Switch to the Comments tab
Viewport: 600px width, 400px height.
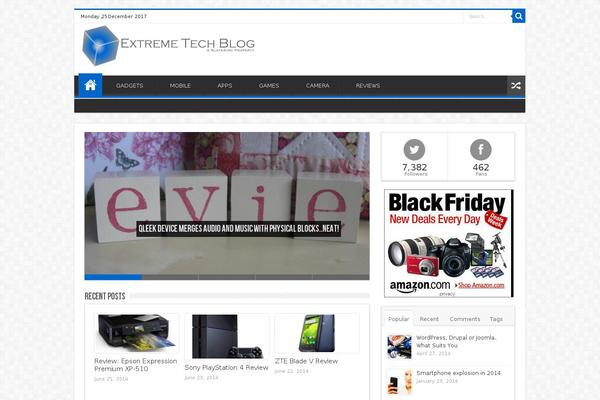click(x=465, y=319)
